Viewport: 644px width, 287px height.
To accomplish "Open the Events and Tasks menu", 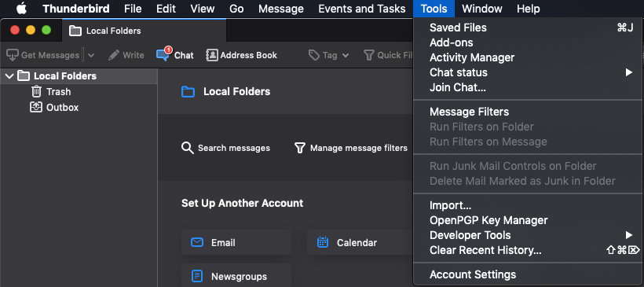I will (362, 9).
